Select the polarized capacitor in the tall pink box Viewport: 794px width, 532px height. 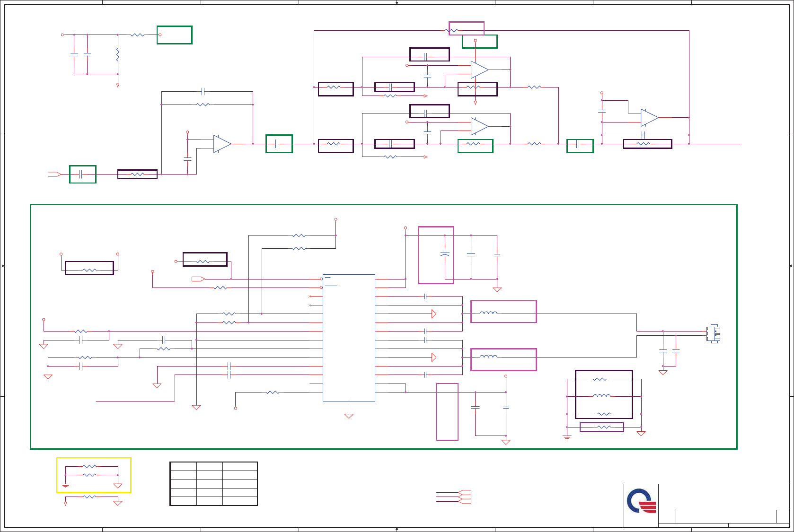(445, 254)
